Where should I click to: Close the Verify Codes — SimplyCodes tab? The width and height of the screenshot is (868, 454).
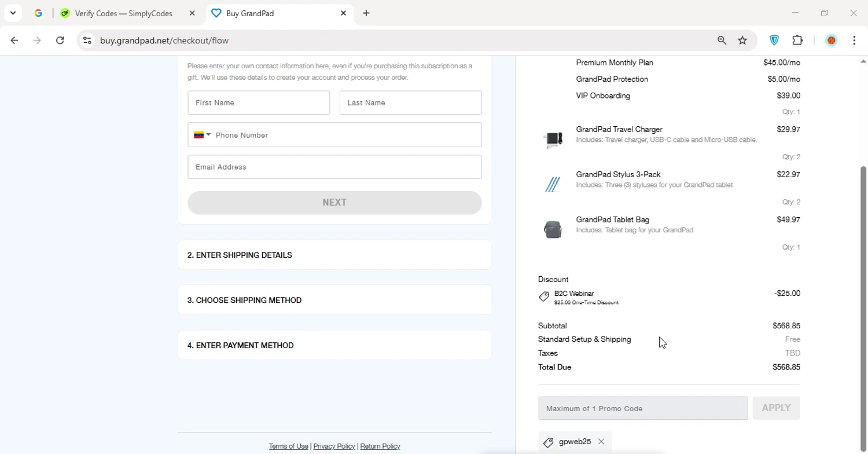[192, 13]
